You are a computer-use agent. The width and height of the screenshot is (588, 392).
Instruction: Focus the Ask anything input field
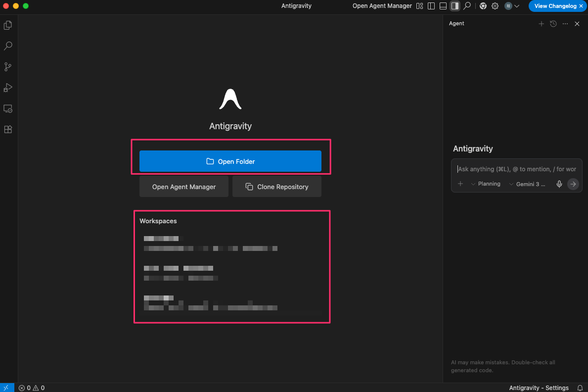coord(516,169)
